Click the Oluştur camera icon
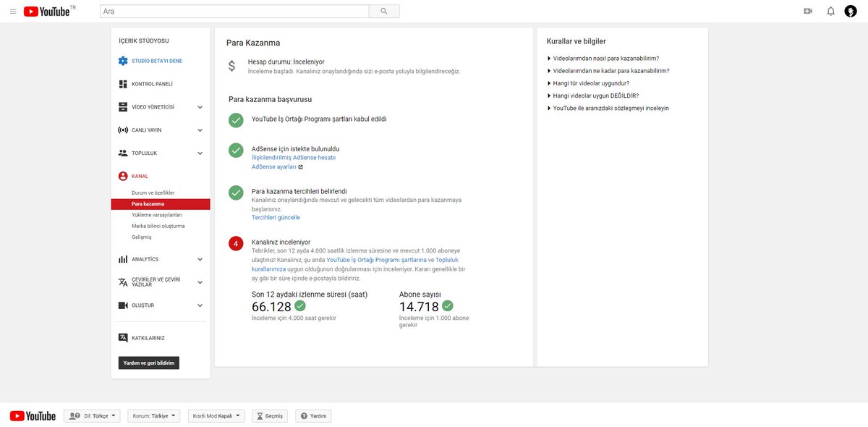Screen dimensions: 868x427 click(x=123, y=305)
